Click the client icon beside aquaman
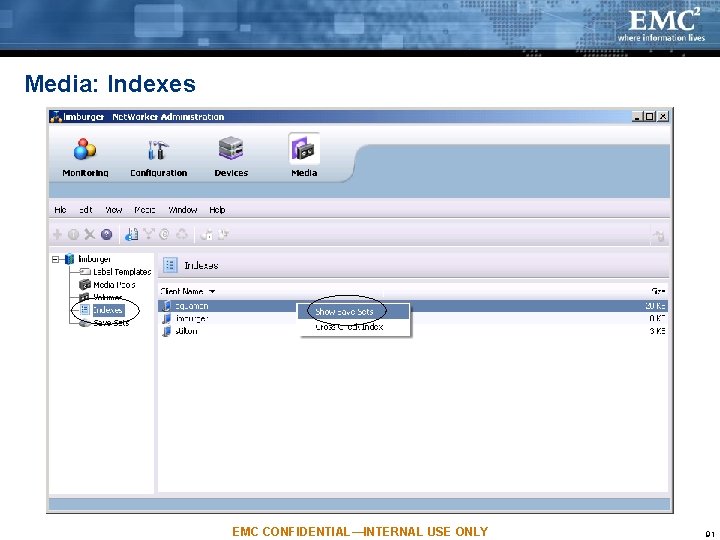The width and height of the screenshot is (720, 540). click(x=167, y=306)
